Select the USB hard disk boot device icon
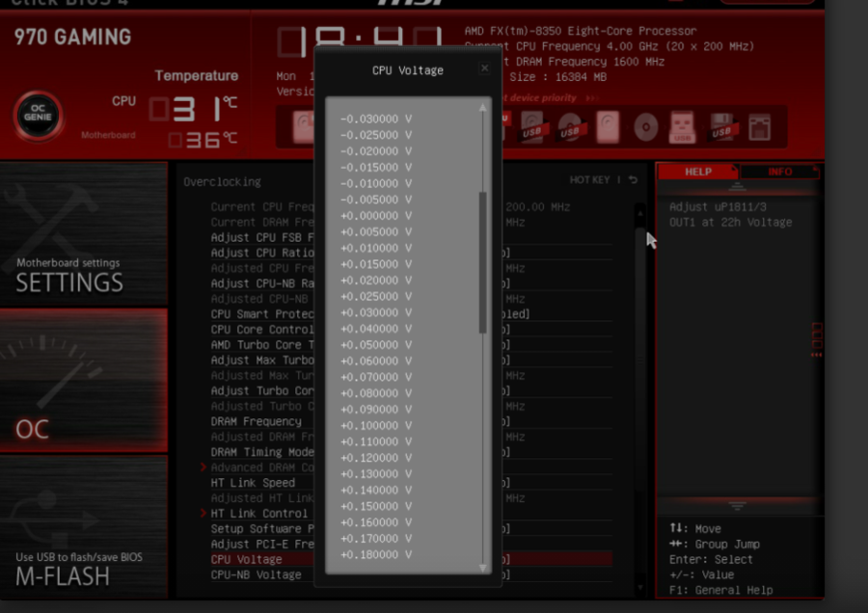This screenshot has width=868, height=613. click(532, 127)
